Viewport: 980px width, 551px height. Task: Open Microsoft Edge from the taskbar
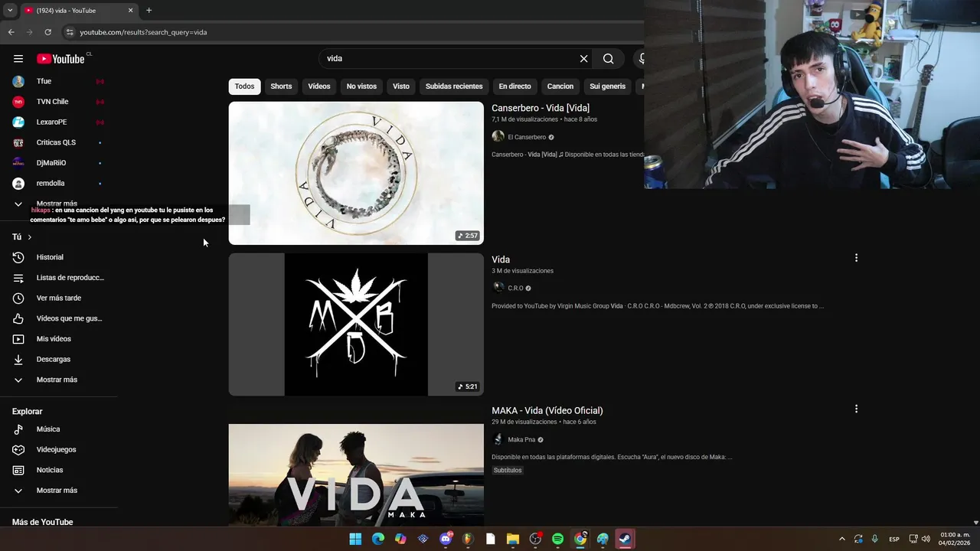[378, 539]
